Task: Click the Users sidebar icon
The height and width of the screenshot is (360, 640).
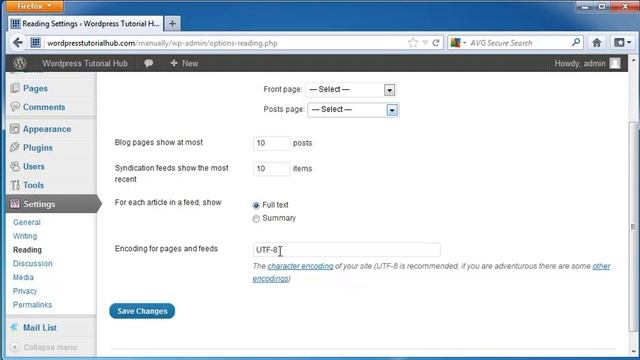Action: [15, 166]
